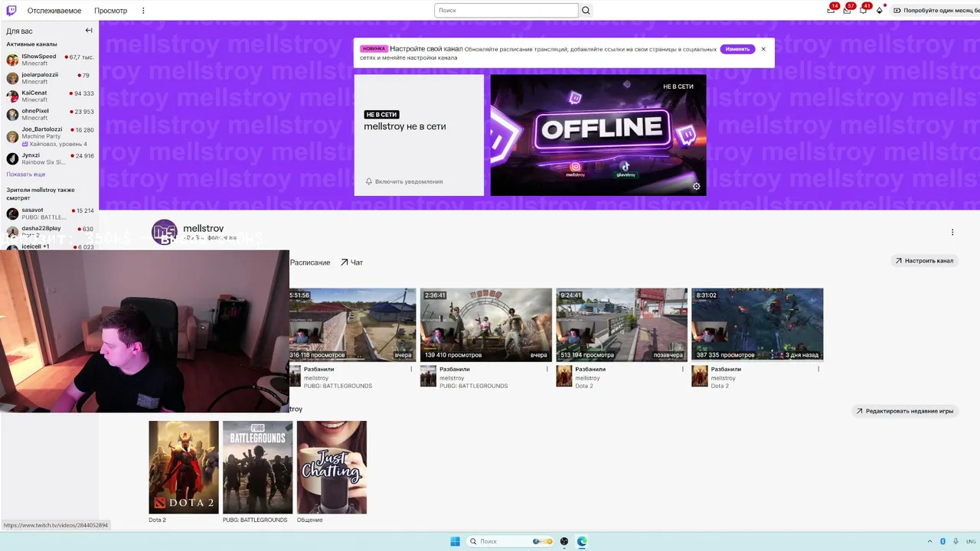Open the Dota 2 game cover
Screen dimensions: 980x551
[x=184, y=467]
